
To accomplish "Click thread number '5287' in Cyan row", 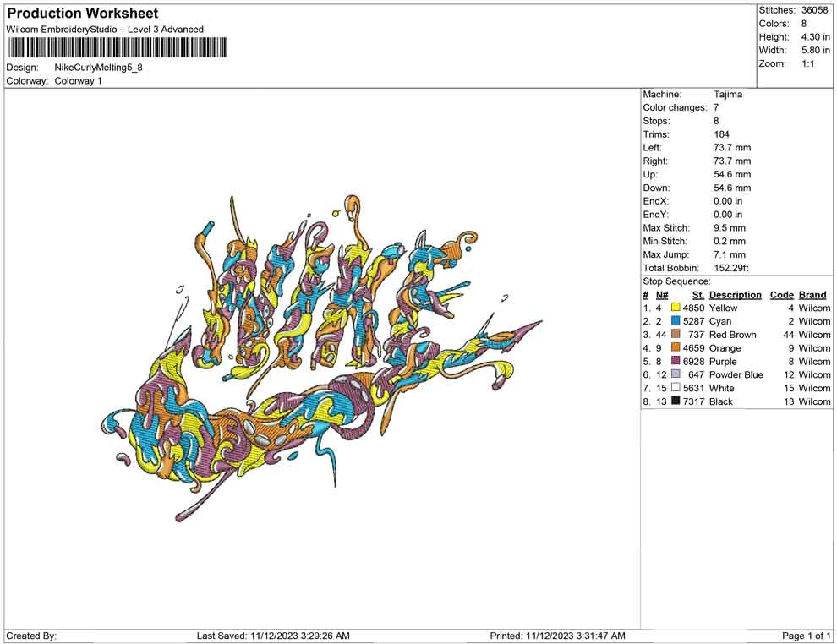I will point(693,321).
